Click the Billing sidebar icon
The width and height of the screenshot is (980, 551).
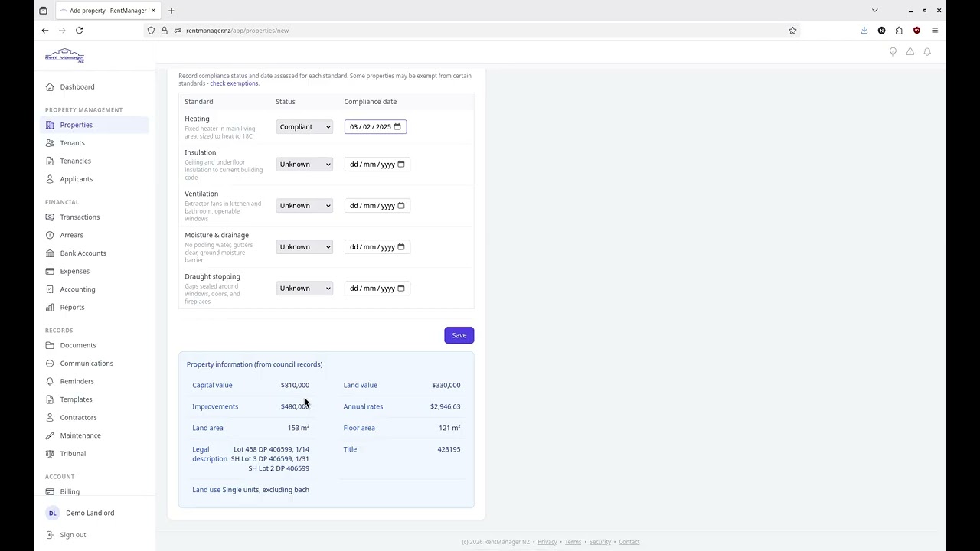51,491
